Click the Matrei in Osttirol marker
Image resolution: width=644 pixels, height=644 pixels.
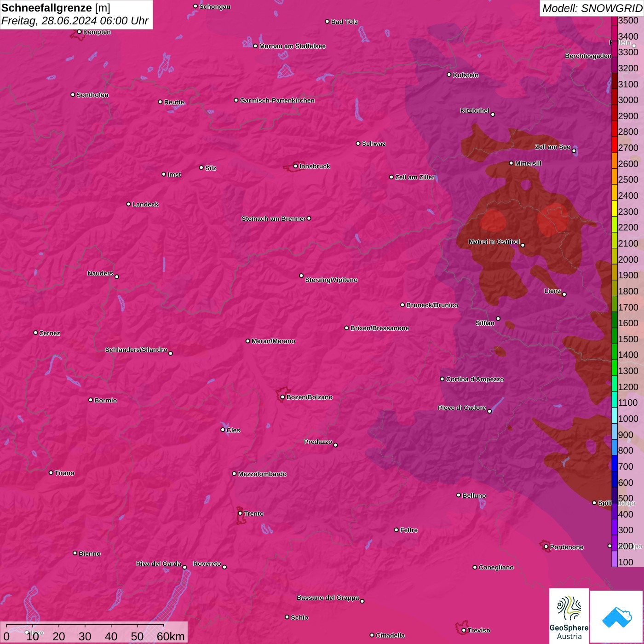(x=523, y=245)
